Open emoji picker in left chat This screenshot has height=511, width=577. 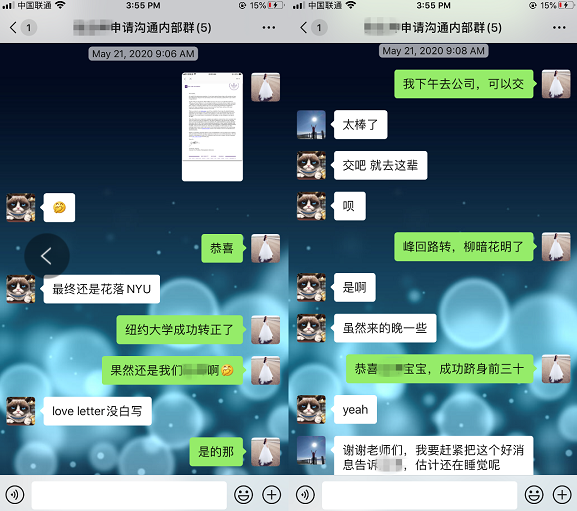point(244,495)
